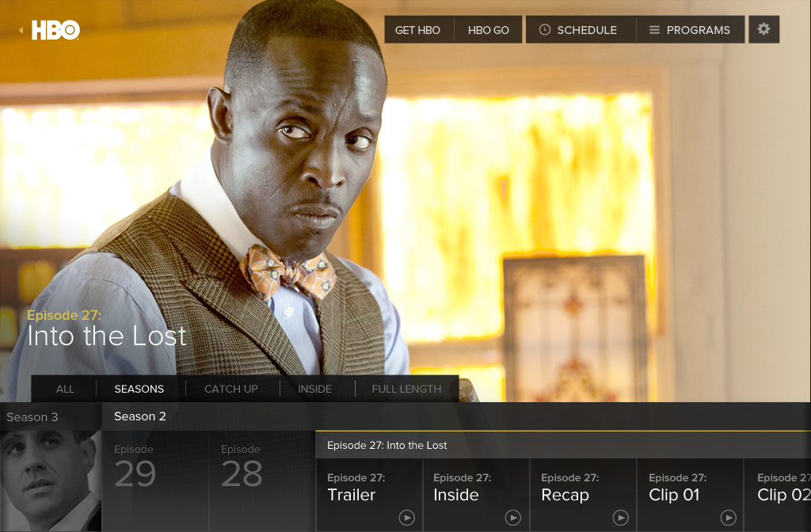
Task: Click the HBO logo
Action: pyautogui.click(x=55, y=30)
